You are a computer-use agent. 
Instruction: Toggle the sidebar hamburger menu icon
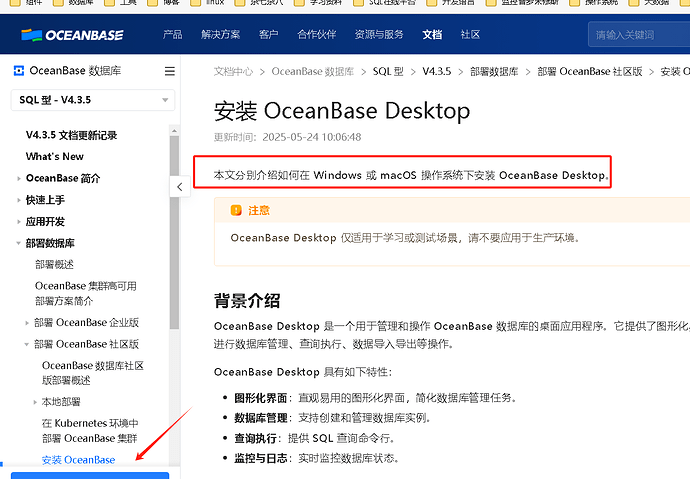169,71
